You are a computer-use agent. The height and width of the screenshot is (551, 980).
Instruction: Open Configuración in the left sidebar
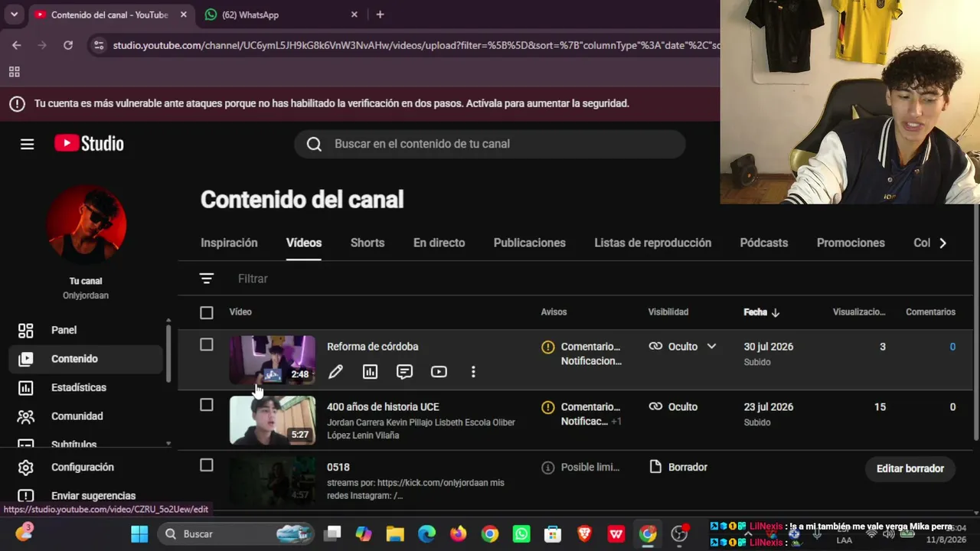(86, 468)
